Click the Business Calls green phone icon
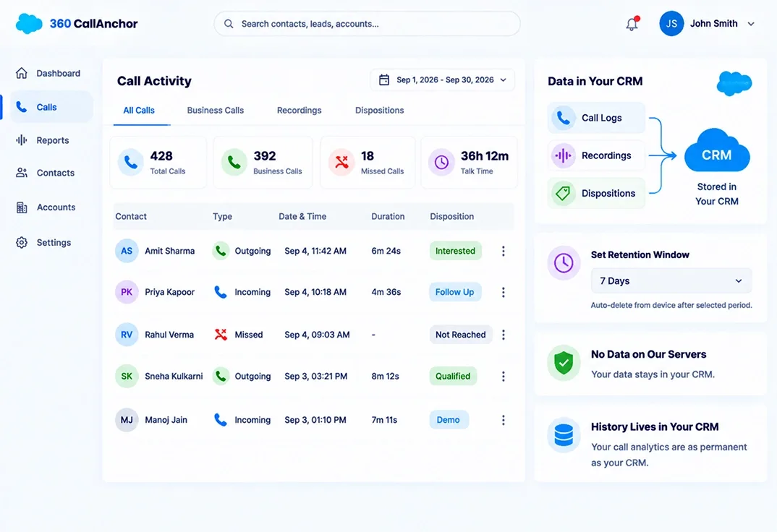The width and height of the screenshot is (777, 532). click(x=234, y=162)
